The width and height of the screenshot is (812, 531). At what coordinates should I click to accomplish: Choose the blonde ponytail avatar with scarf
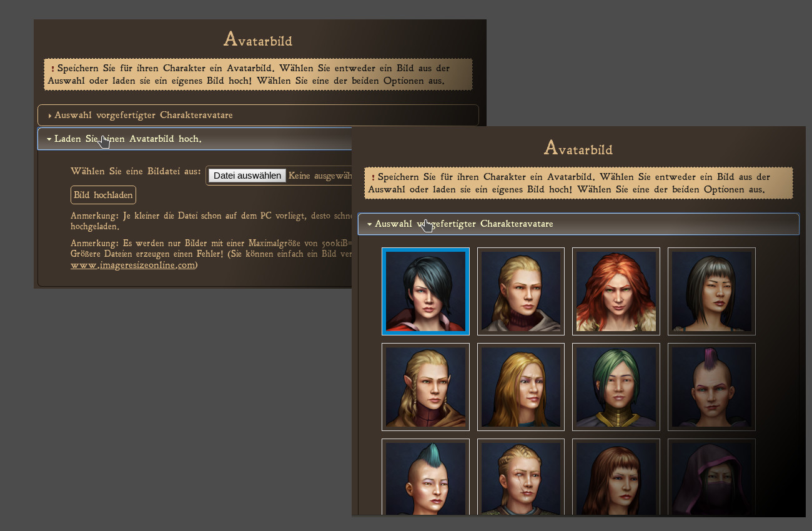521,291
